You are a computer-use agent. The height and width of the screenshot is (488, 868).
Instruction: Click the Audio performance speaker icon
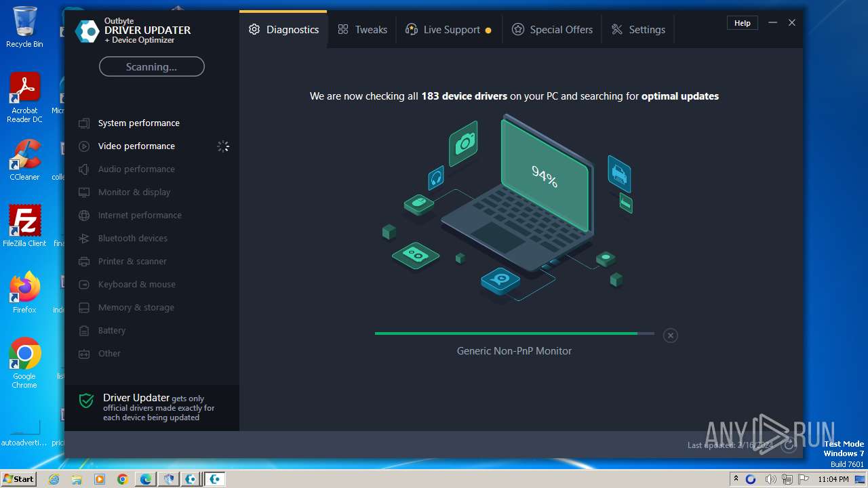pyautogui.click(x=84, y=169)
